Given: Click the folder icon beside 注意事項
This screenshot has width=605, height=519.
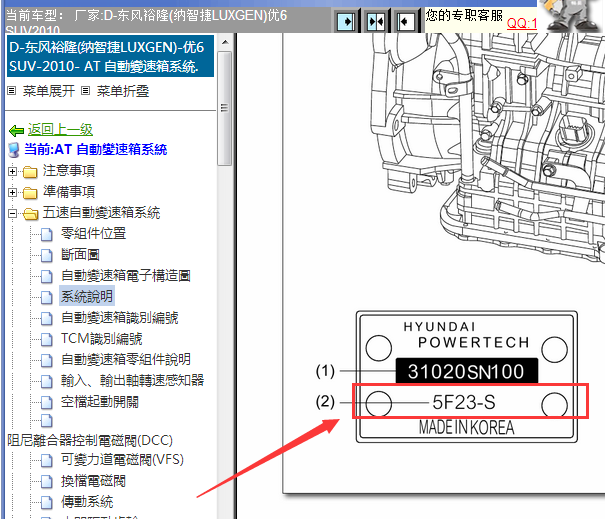Looking at the screenshot, I should pos(30,172).
